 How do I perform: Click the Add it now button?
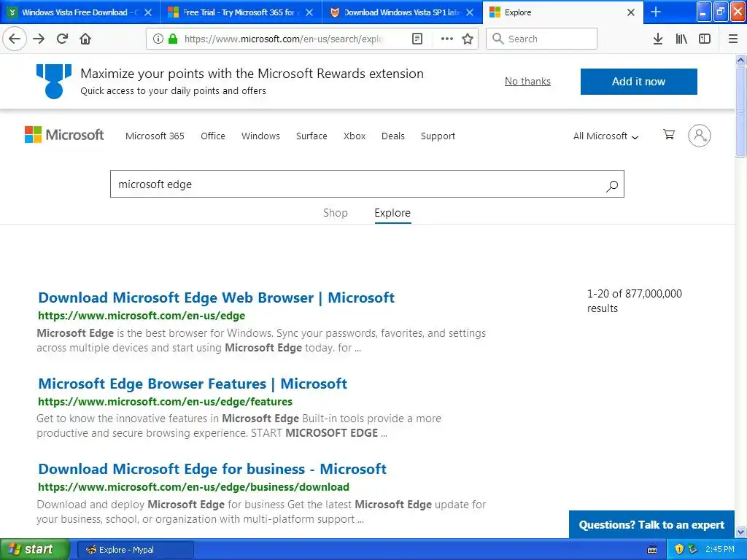point(638,82)
